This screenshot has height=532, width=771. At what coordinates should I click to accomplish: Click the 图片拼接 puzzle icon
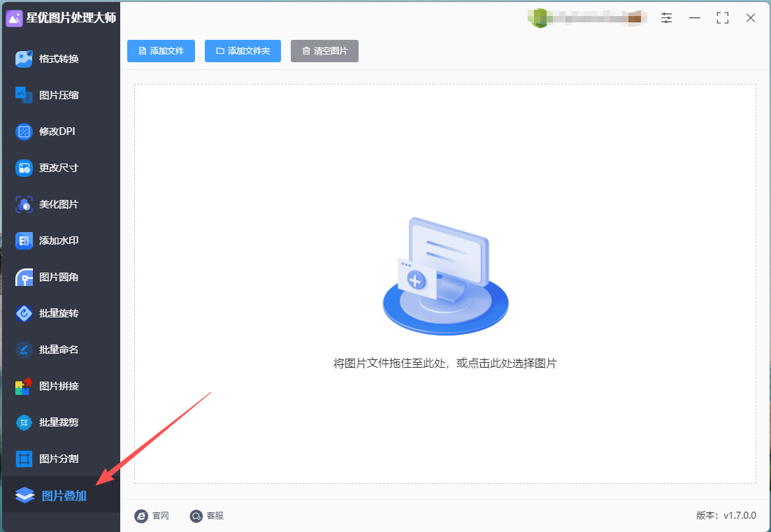(24, 386)
